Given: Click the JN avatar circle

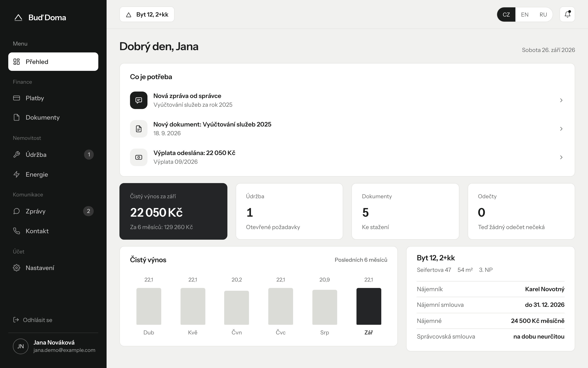Looking at the screenshot, I should coord(21,346).
